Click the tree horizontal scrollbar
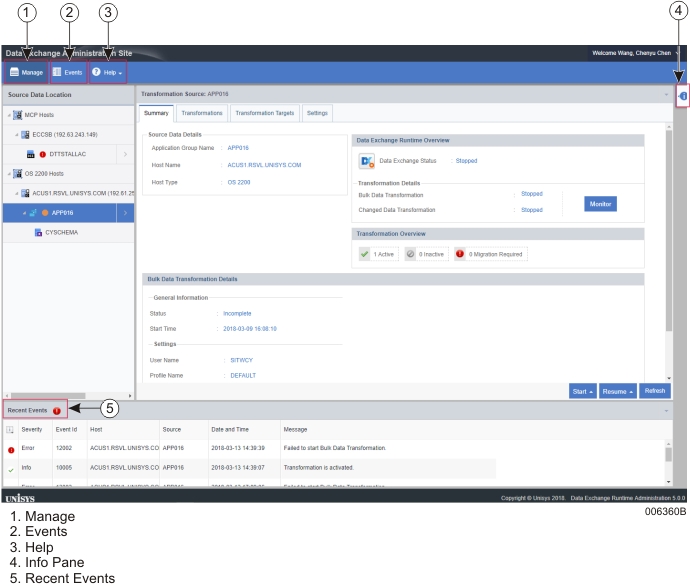This screenshot has width=690, height=588. (x=48, y=396)
